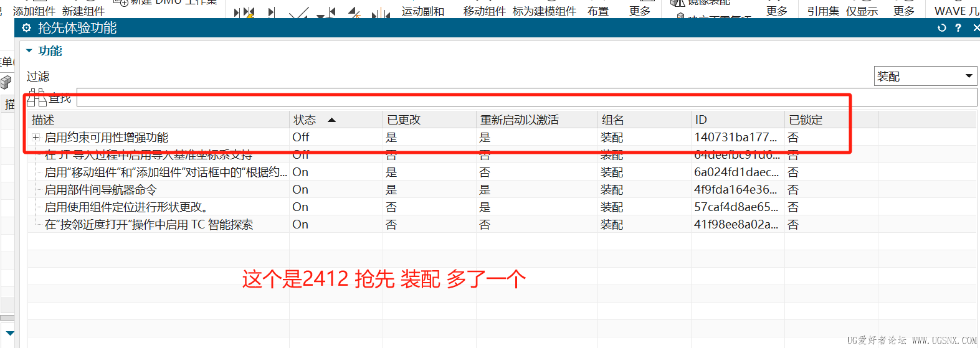The image size is (980, 348).
Task: Click 引用集 in the ribbon
Action: click(x=823, y=11)
